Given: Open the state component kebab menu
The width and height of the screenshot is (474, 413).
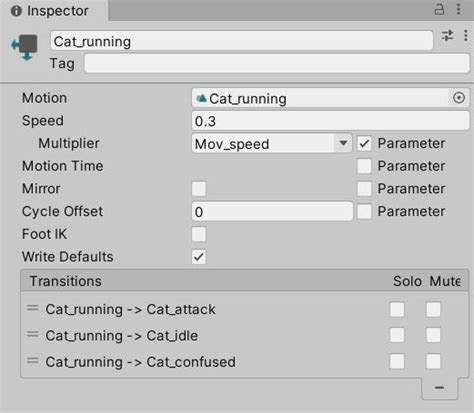Looking at the screenshot, I should 466,35.
